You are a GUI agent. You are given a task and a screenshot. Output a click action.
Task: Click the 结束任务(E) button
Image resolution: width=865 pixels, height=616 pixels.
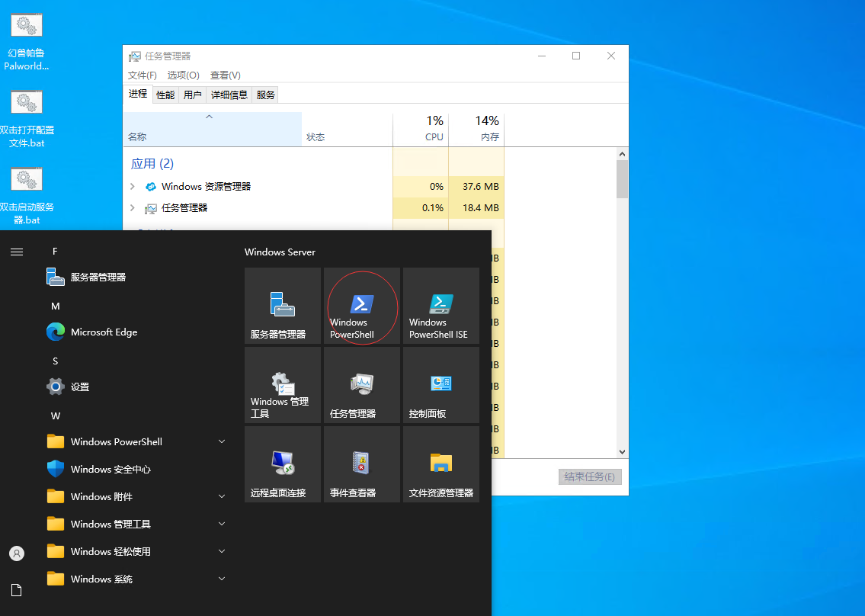click(x=590, y=477)
